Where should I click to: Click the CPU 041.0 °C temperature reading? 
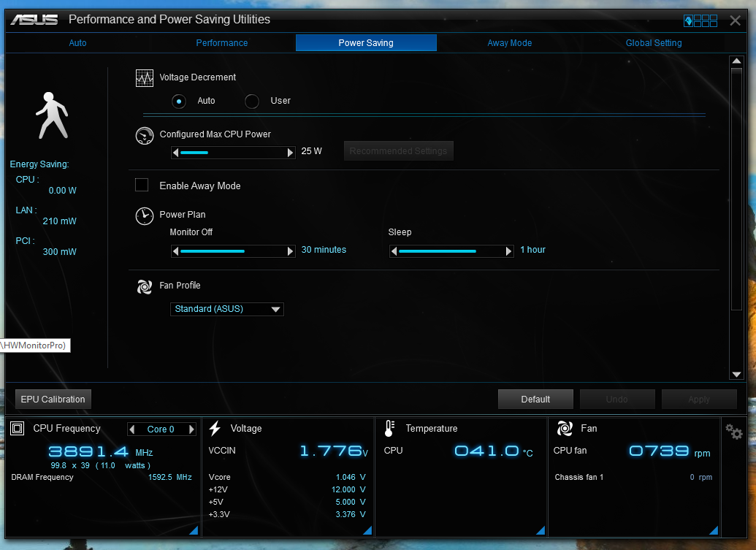tap(494, 451)
